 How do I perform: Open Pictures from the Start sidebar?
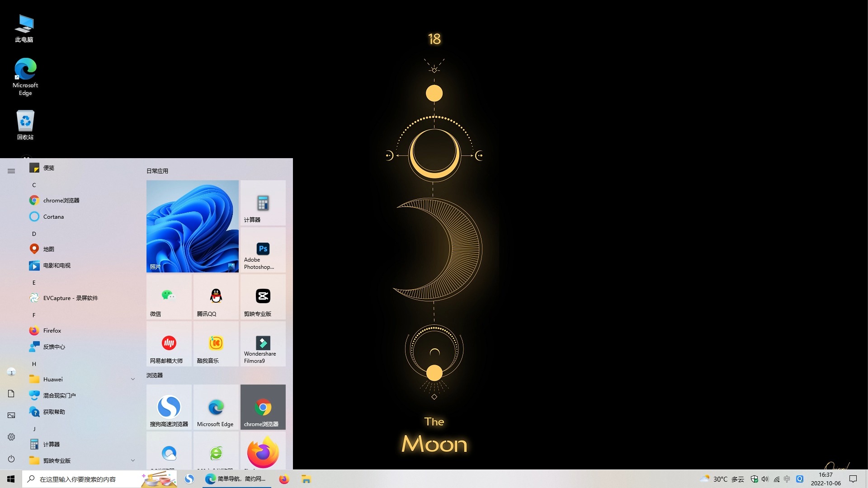click(x=11, y=415)
